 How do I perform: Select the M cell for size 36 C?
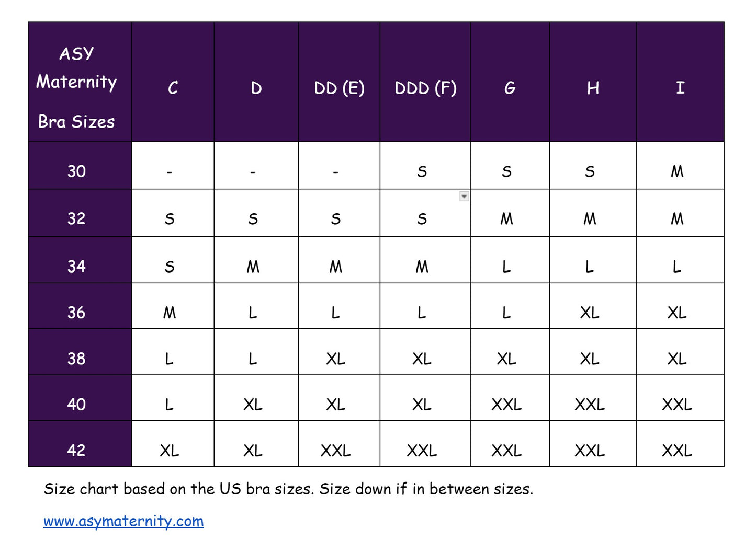[x=170, y=313]
